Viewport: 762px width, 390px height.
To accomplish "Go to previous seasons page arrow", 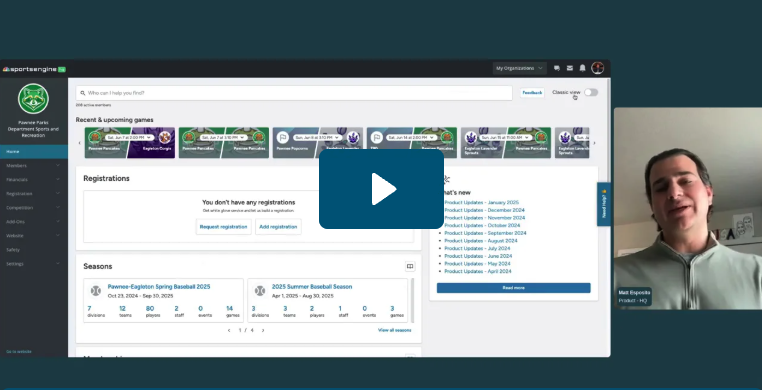I will 229,330.
